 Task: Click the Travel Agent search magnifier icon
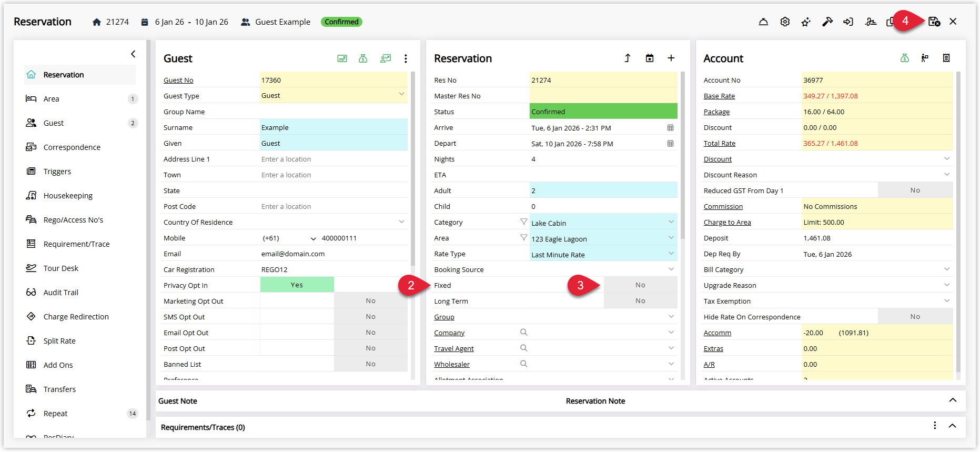tap(523, 348)
